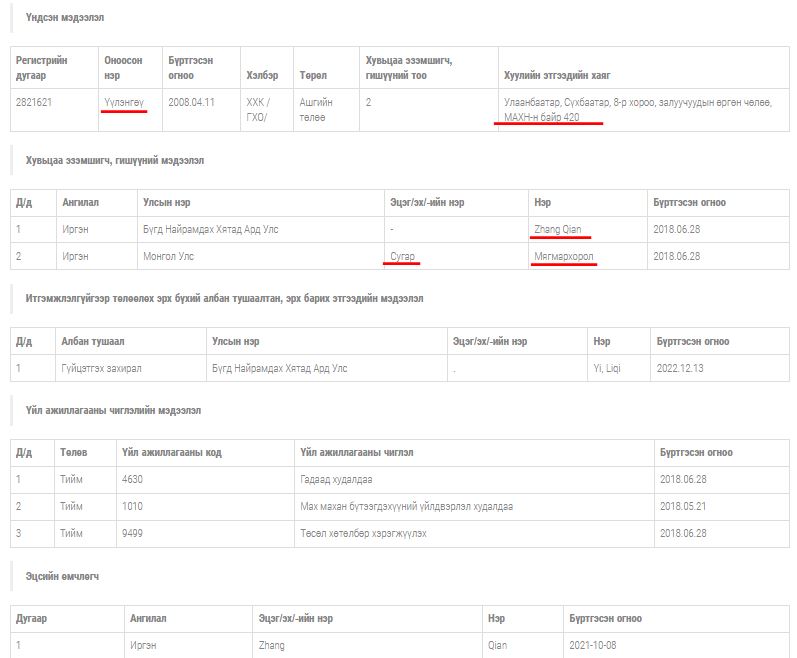Click the parent name Сугар
797x658 pixels.
click(x=403, y=257)
